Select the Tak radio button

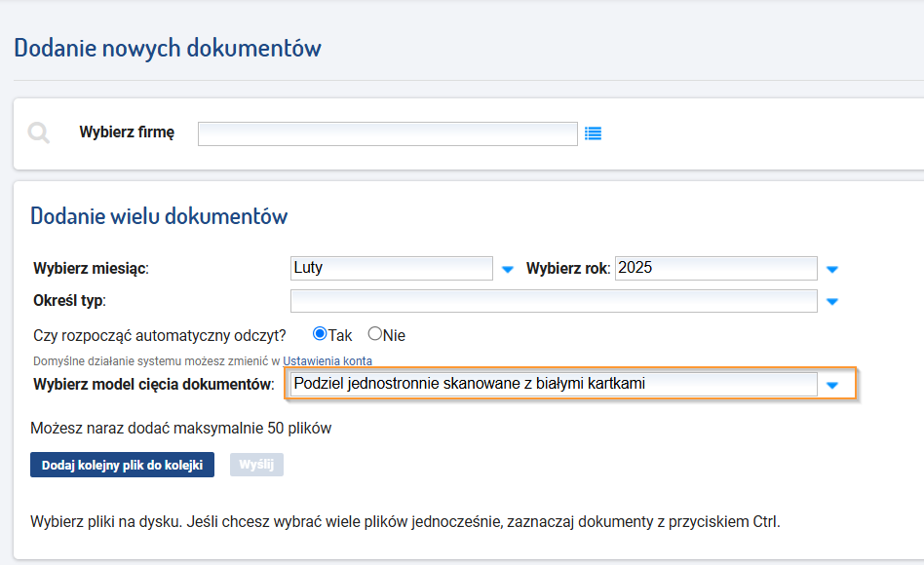320,334
